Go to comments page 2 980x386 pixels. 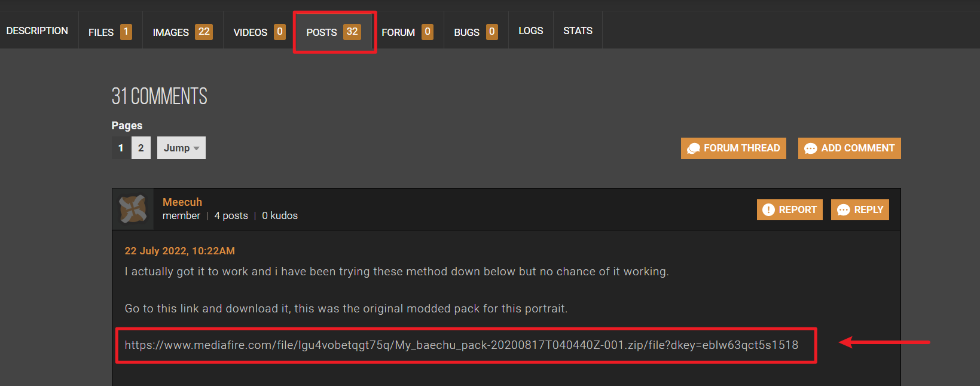click(x=141, y=148)
